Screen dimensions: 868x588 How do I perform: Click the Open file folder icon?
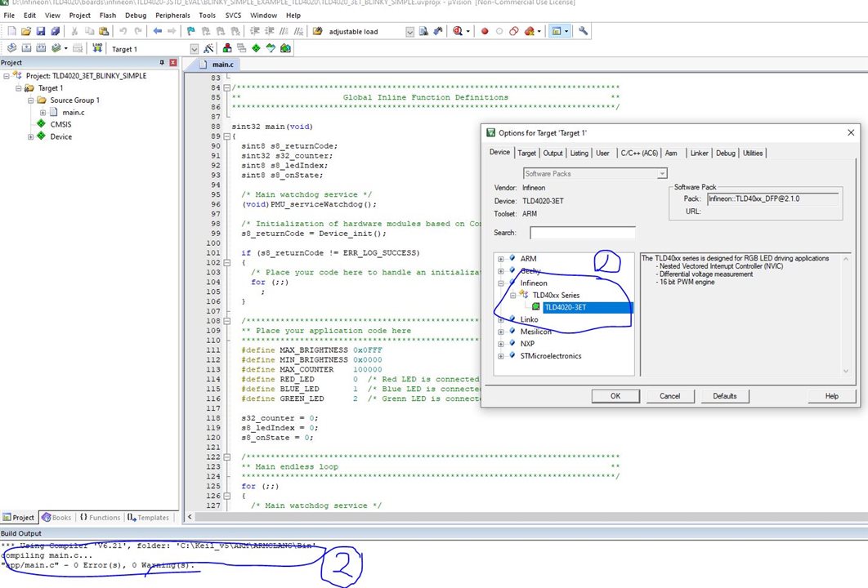click(x=25, y=31)
